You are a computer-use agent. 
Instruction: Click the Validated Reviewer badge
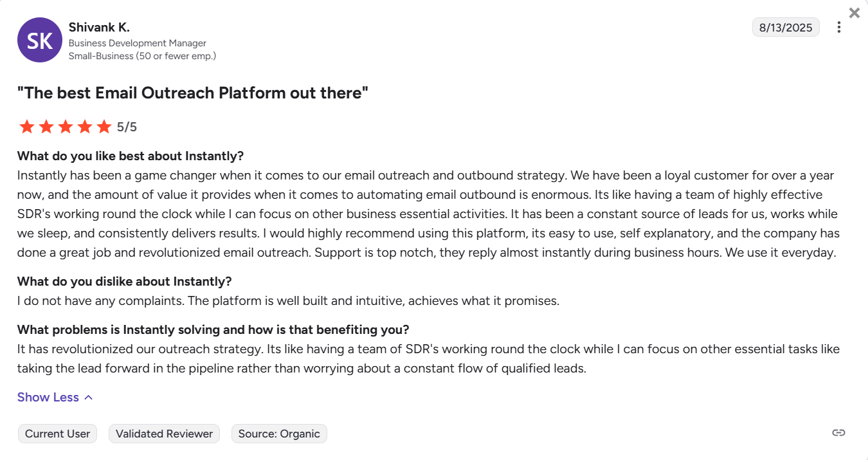[x=164, y=434]
